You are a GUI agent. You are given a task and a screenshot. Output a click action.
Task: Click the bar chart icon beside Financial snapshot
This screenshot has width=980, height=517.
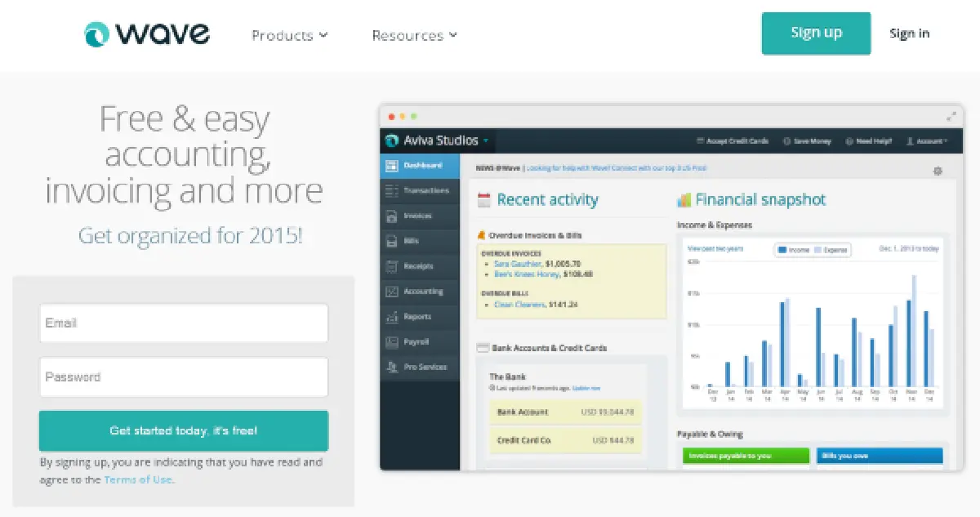(x=684, y=200)
